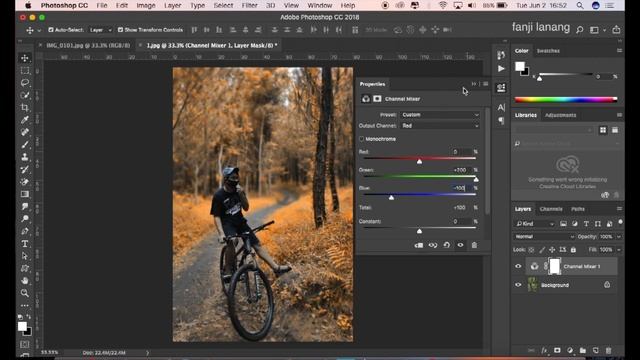640x360 pixels.
Task: Click the Red channel slider handle
Action: click(x=419, y=162)
